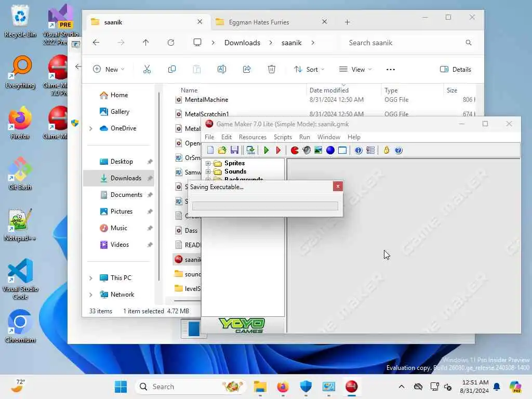The height and width of the screenshot is (399, 532).
Task: Expand the Sounds resource folder
Action: pyautogui.click(x=208, y=171)
